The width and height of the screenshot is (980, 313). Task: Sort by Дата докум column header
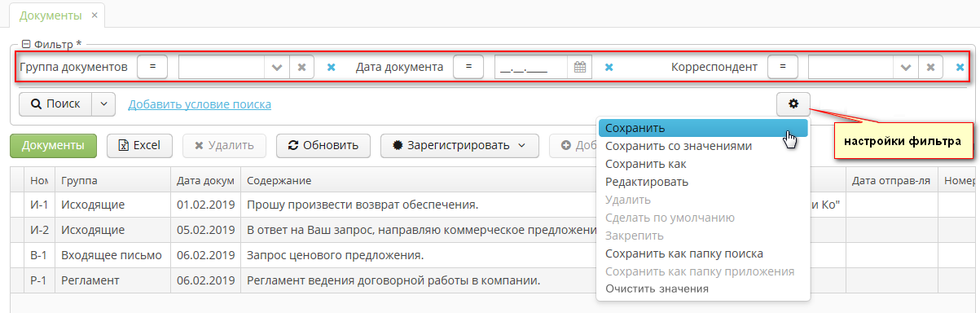pos(205,180)
